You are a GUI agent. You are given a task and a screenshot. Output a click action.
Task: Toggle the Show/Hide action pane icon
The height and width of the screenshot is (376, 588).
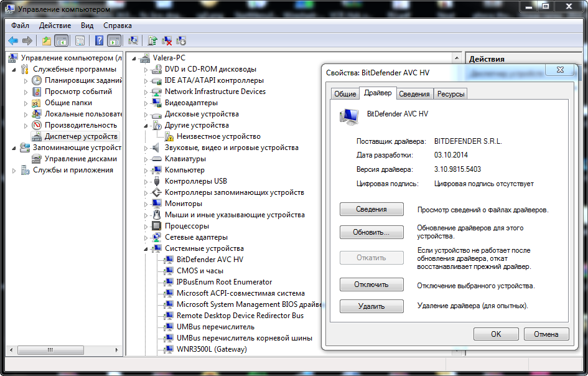point(114,40)
